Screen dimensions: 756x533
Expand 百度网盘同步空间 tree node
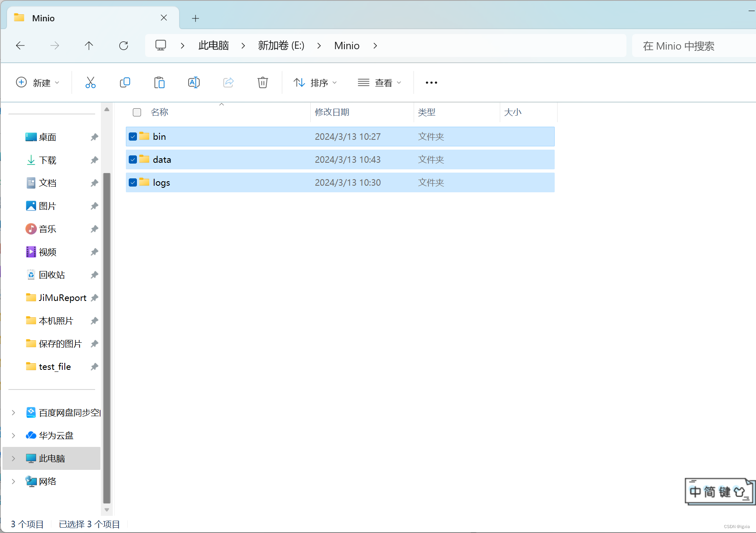pos(14,412)
